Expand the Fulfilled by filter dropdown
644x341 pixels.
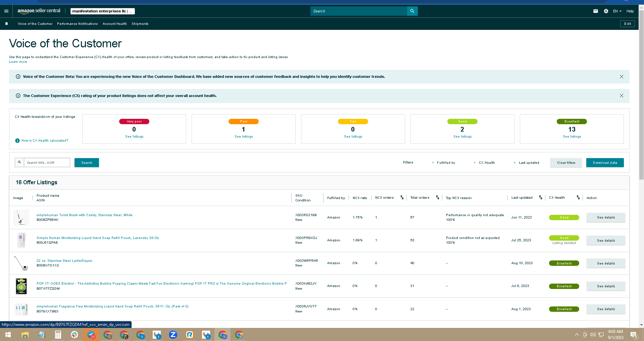tap(444, 163)
